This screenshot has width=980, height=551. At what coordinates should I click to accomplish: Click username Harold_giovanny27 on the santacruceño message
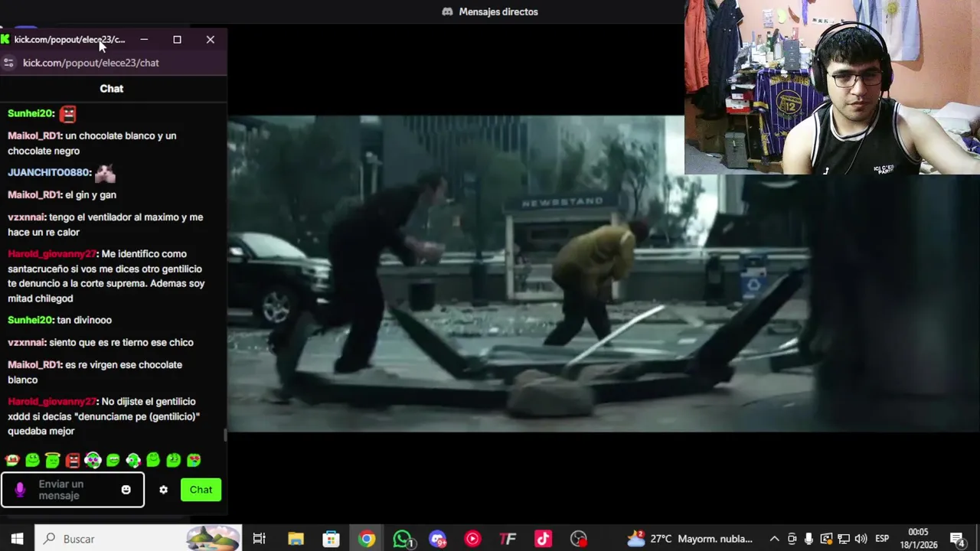pyautogui.click(x=51, y=253)
